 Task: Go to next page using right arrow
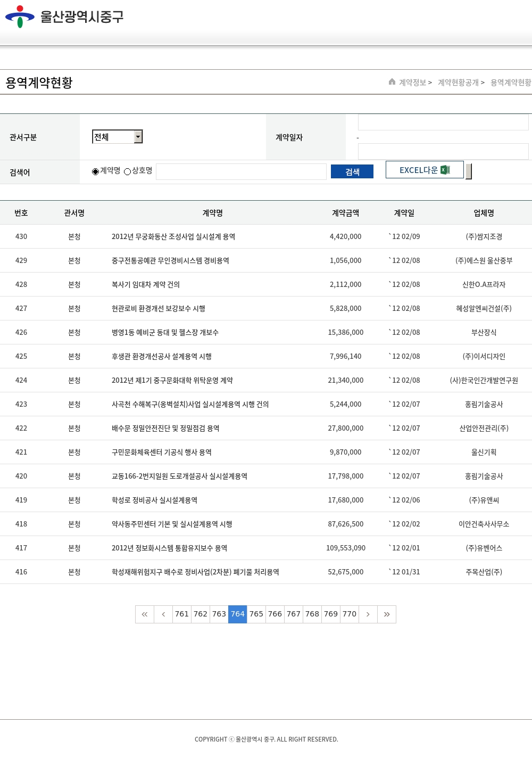[x=368, y=614]
